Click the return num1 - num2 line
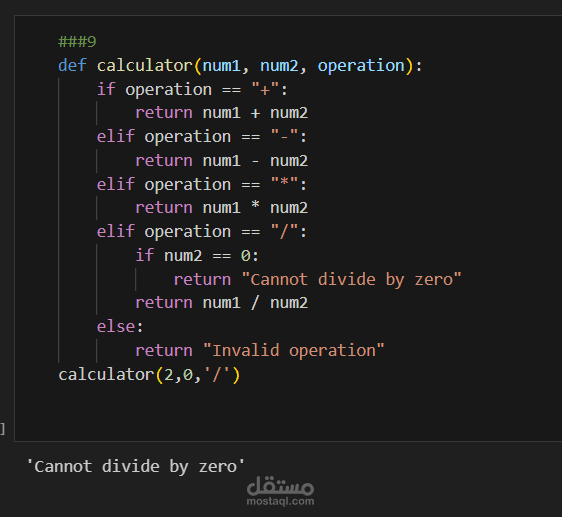 point(222,160)
